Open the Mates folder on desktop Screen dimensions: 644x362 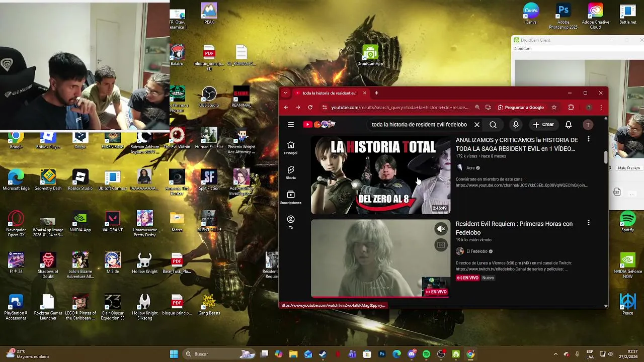click(177, 222)
